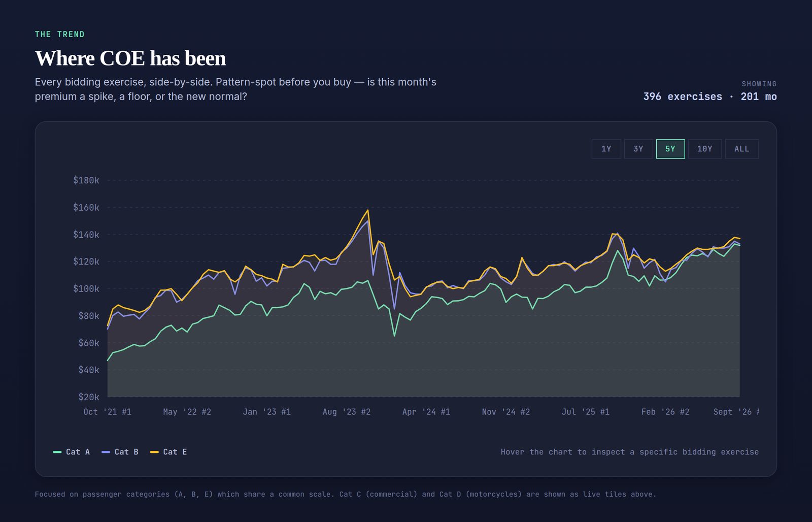Click the $140k y-axis label
Image resolution: width=812 pixels, height=522 pixels.
point(86,235)
